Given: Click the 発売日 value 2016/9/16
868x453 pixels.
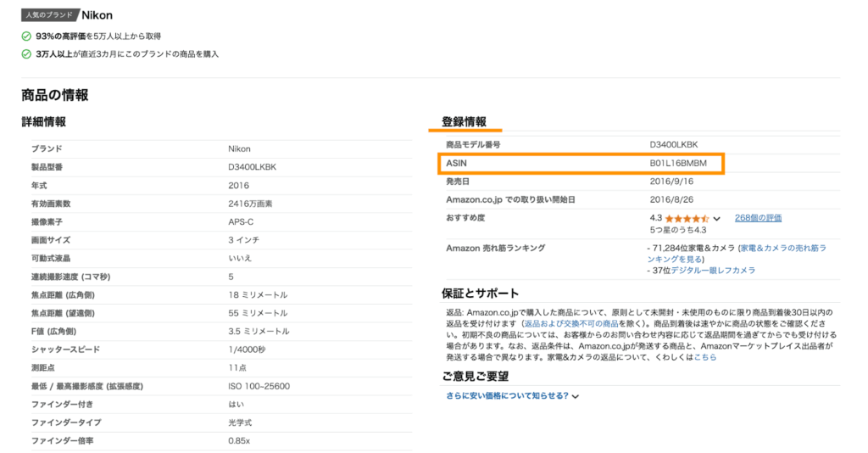Looking at the screenshot, I should coord(671,182).
